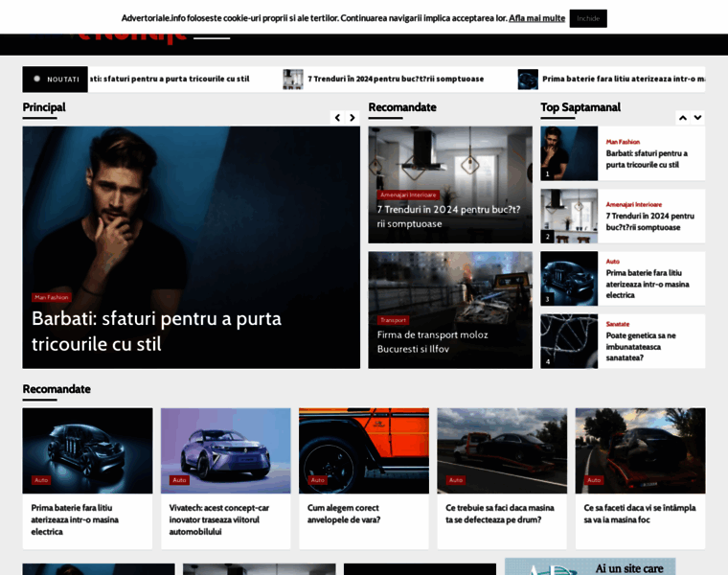Click the Ai un site care banner
Screen dimensions: 728x575
tap(590, 566)
